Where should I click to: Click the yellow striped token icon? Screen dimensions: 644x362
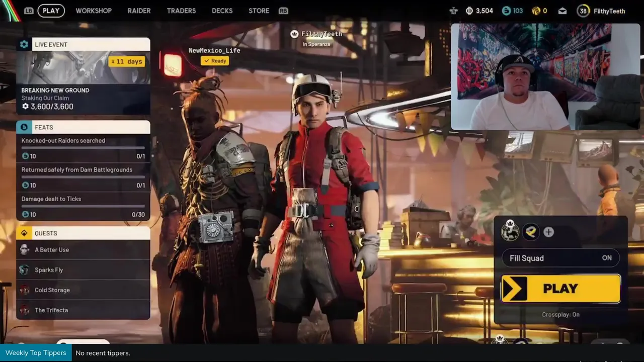click(536, 11)
